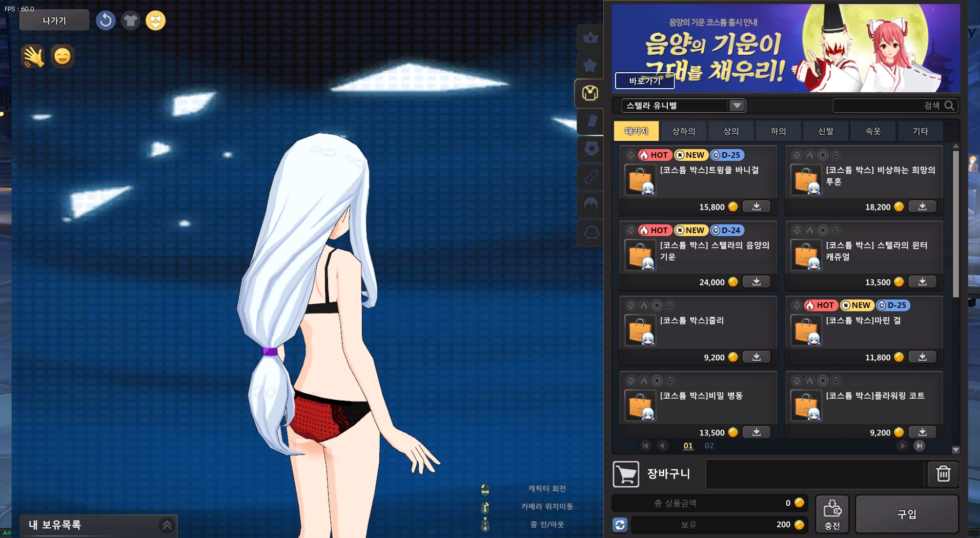This screenshot has height=538, width=980.
Task: Refresh owned coin balance with the refresh icon
Action: [x=620, y=525]
